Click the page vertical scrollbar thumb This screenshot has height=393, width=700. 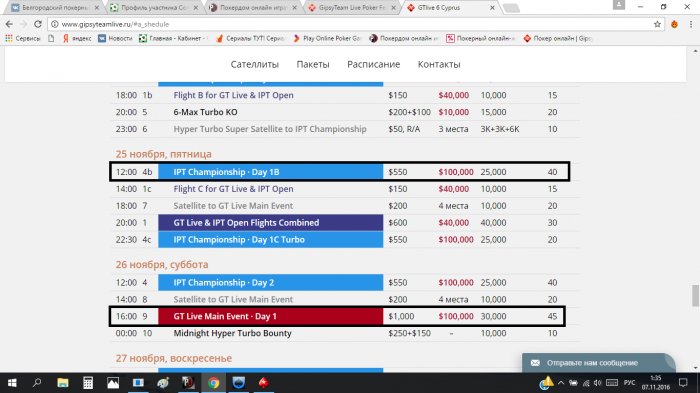tap(695, 296)
